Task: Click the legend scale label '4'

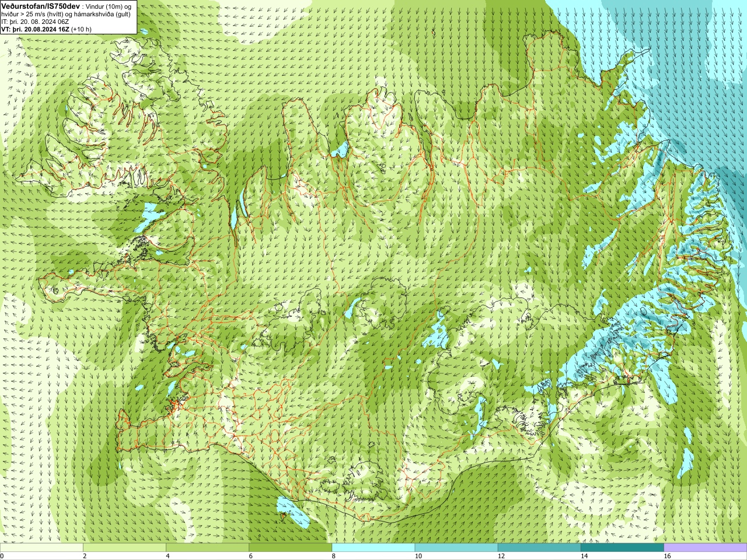Action: pos(167,556)
